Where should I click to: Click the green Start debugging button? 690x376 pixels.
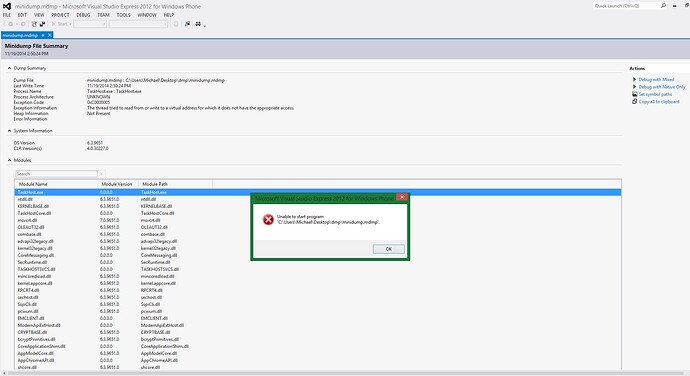[x=59, y=24]
